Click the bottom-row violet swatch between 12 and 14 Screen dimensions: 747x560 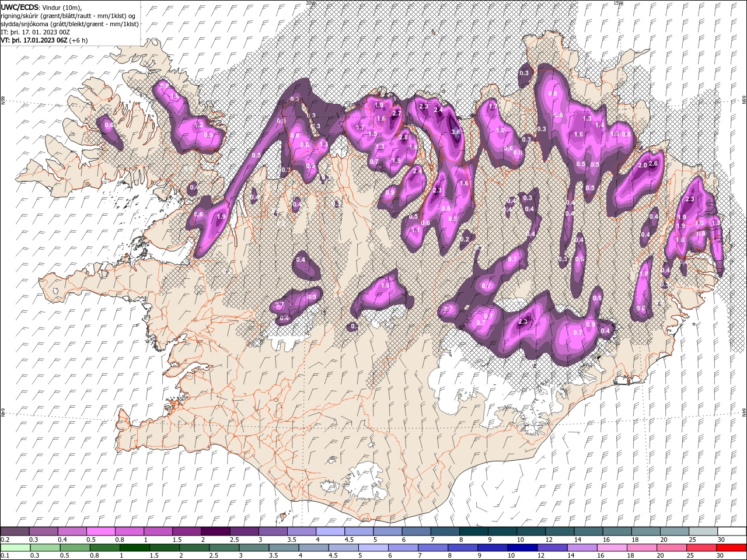click(551, 548)
